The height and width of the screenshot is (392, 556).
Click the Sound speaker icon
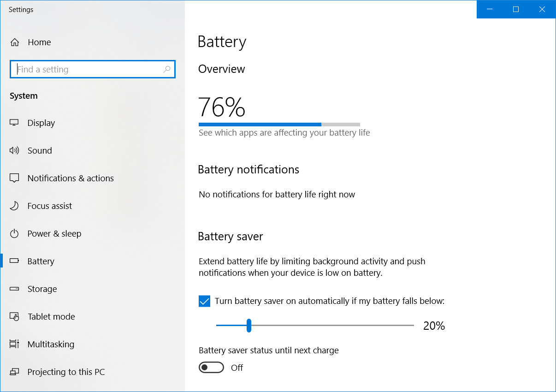click(14, 151)
